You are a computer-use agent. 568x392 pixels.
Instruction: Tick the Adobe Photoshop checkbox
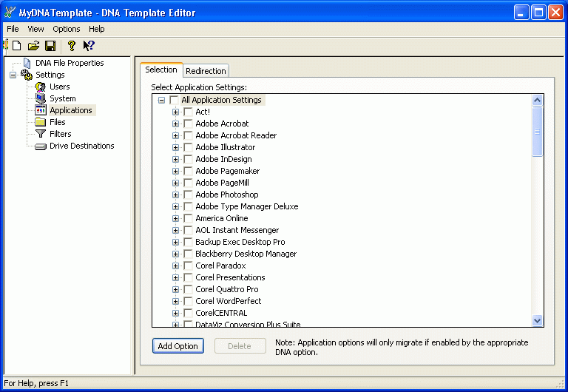tap(188, 195)
